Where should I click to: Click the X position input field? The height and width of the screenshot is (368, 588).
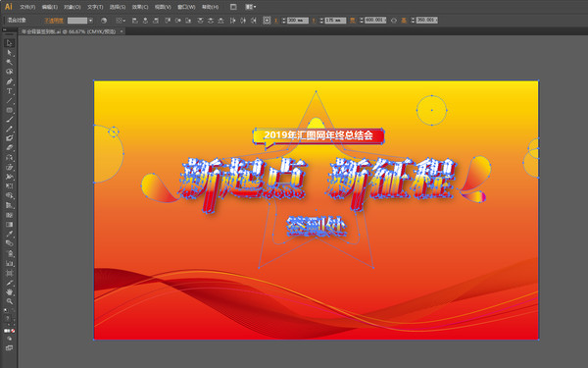pyautogui.click(x=297, y=21)
